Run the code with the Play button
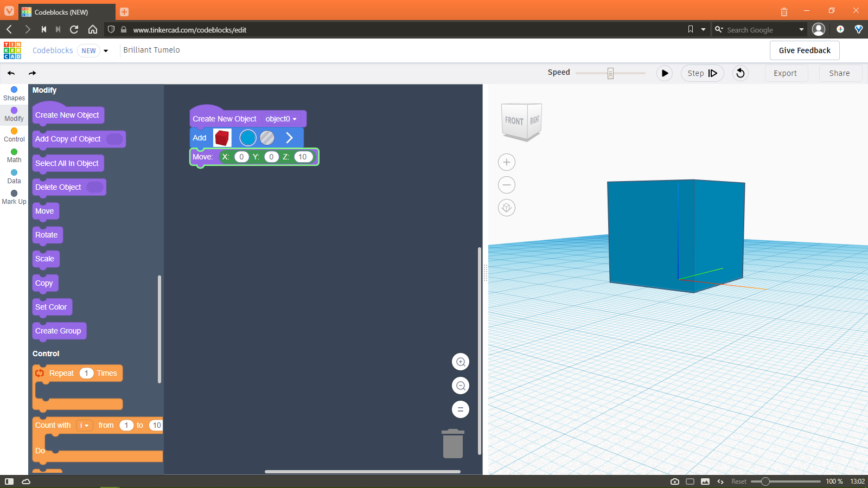868x488 pixels. [665, 73]
